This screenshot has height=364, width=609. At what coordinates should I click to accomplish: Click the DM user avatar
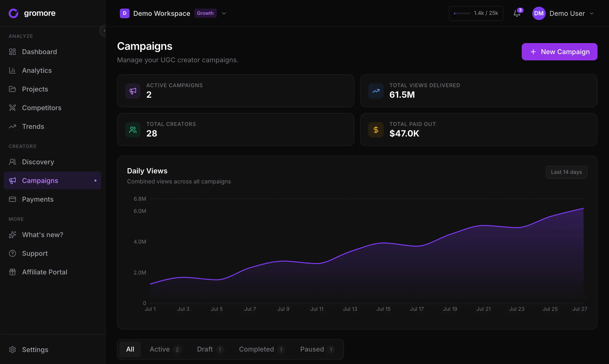[x=539, y=13]
